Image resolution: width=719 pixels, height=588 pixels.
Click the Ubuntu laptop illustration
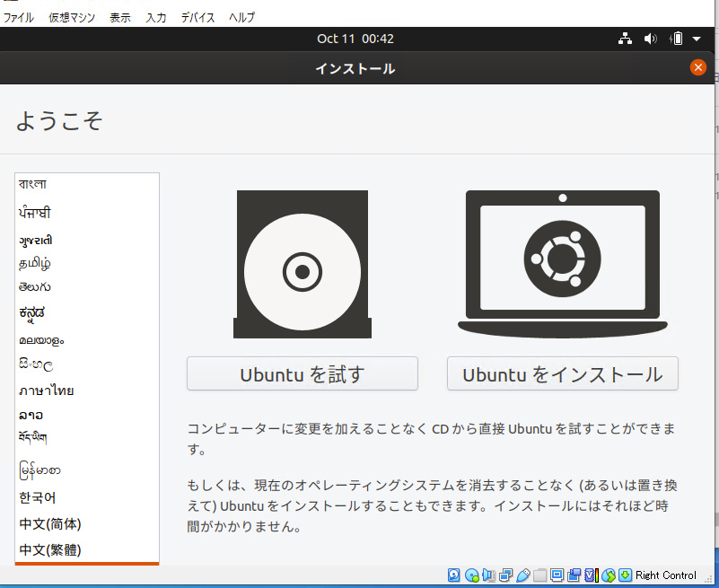[563, 264]
